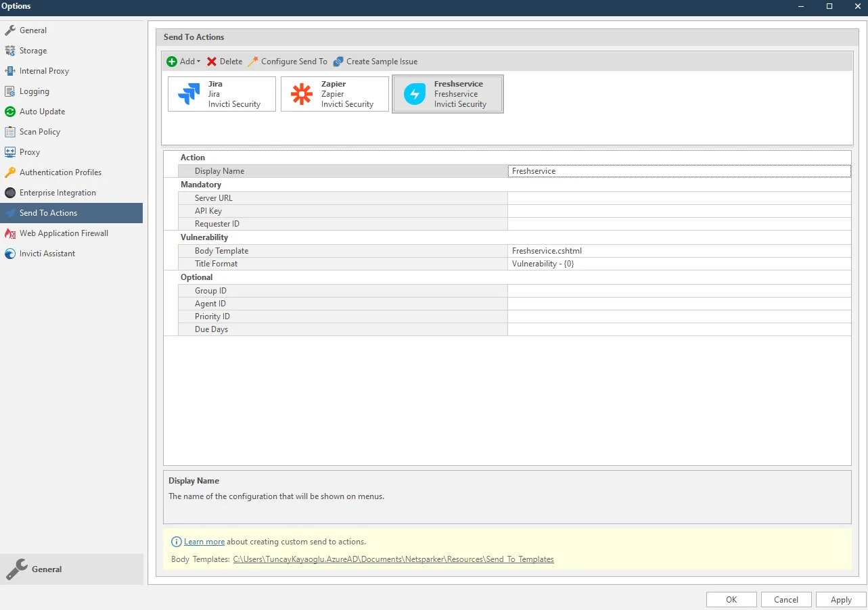Click the Learn more link
Screen dimensions: 868x610
coord(204,541)
